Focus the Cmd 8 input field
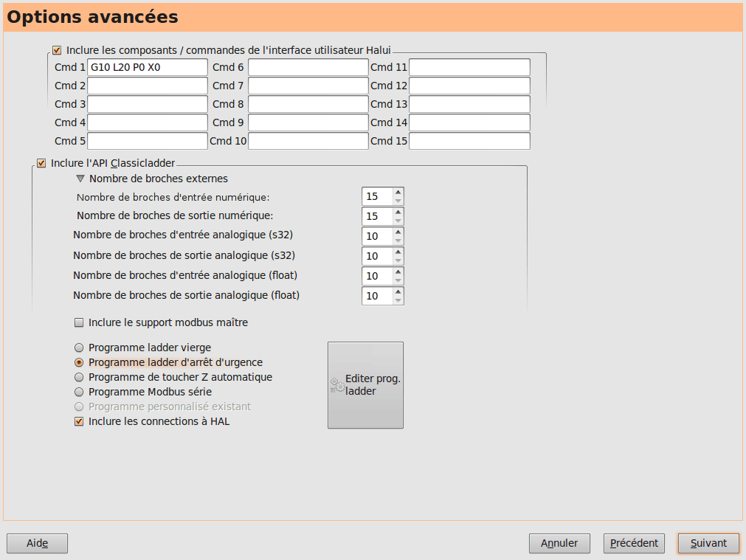Image resolution: width=746 pixels, height=560 pixels. coord(308,104)
